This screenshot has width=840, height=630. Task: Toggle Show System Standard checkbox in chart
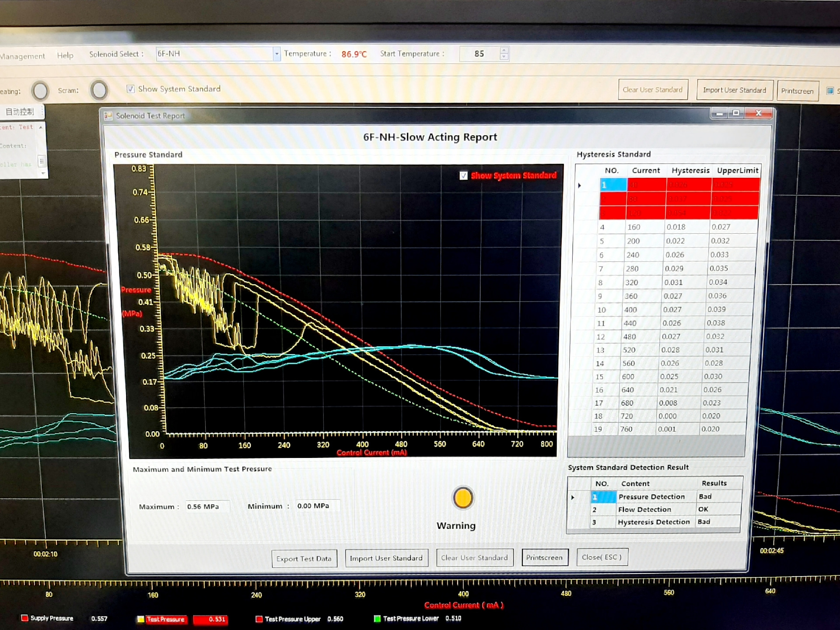coord(463,176)
